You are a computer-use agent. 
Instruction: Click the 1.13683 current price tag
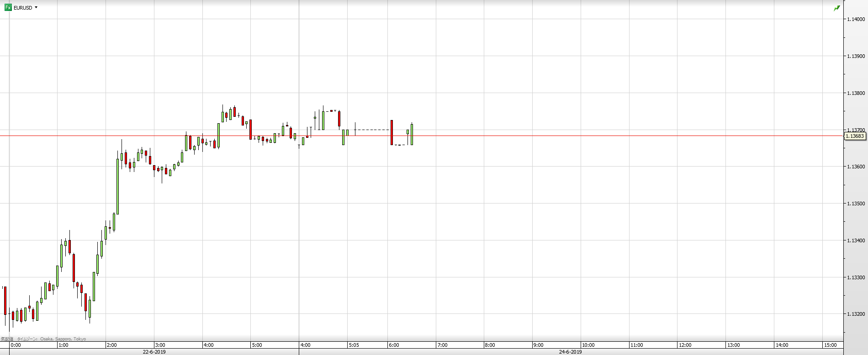pos(855,136)
